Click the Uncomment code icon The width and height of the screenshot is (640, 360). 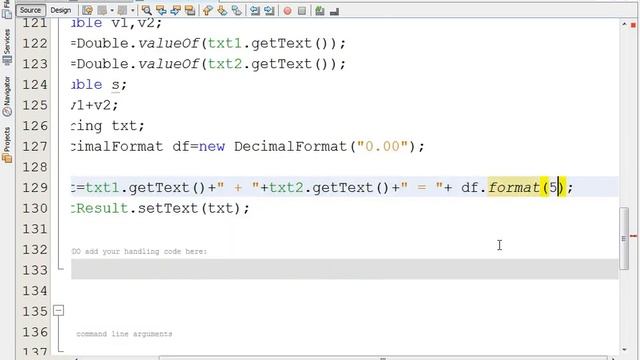click(334, 11)
